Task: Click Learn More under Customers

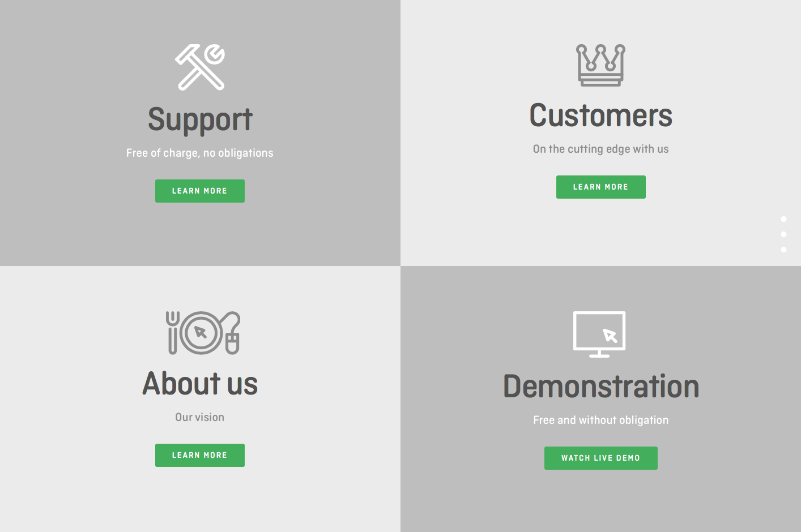Action: coord(600,187)
